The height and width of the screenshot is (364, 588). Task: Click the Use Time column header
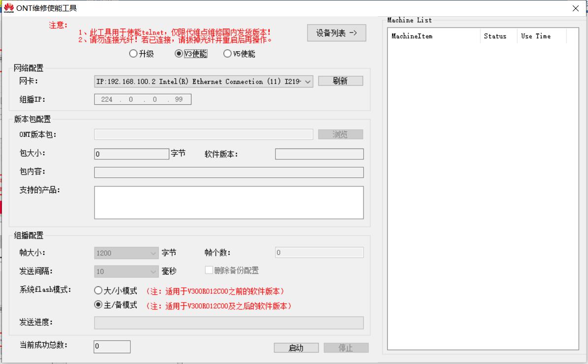pos(542,36)
